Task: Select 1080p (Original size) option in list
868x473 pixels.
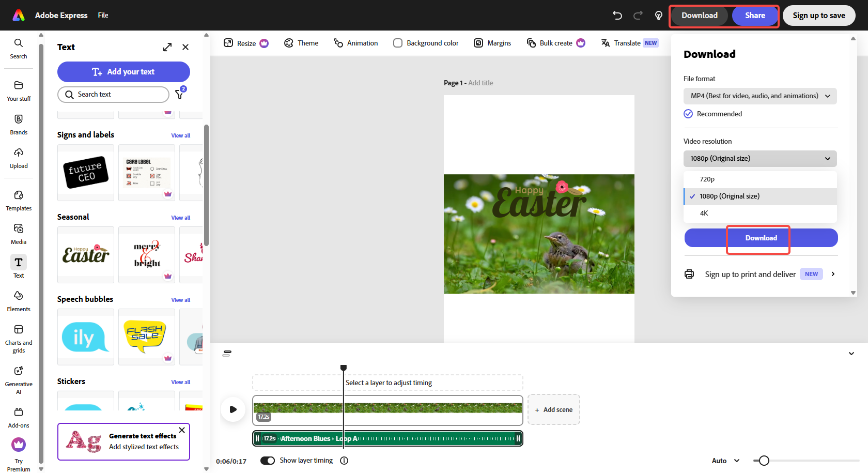Action: click(x=760, y=196)
